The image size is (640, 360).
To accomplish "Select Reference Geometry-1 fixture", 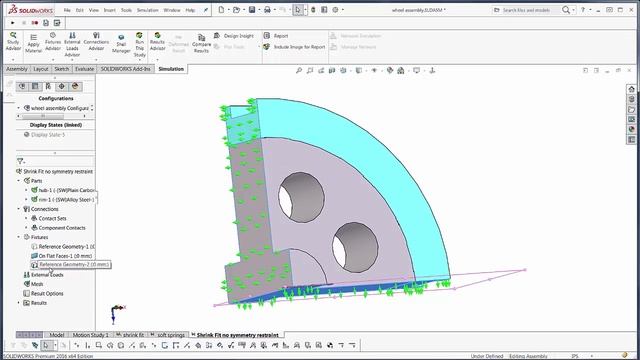I will (63, 247).
